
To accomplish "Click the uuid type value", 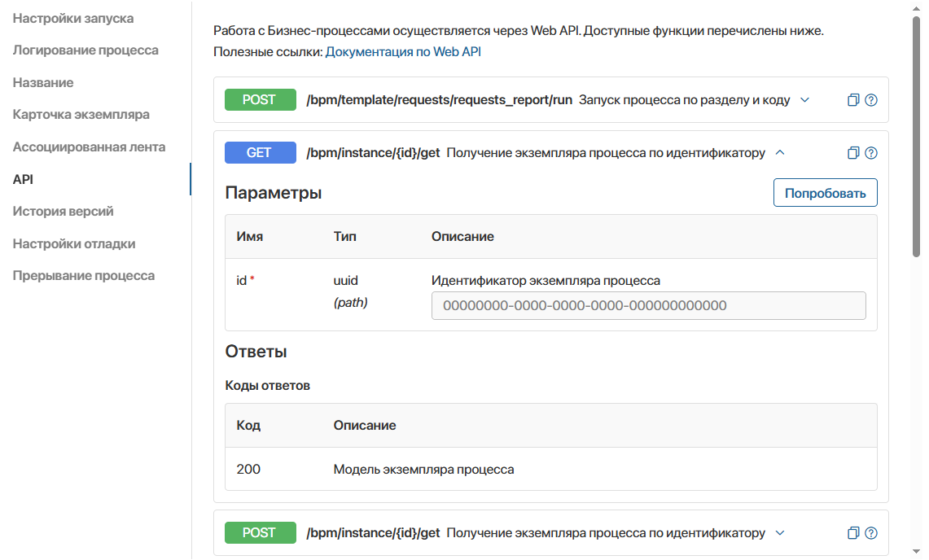I will tap(345, 280).
